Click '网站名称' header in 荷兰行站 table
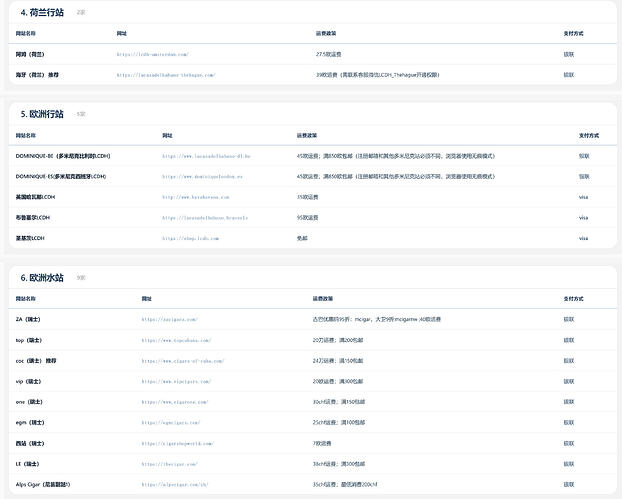This screenshot has width=622, height=499. point(26,34)
